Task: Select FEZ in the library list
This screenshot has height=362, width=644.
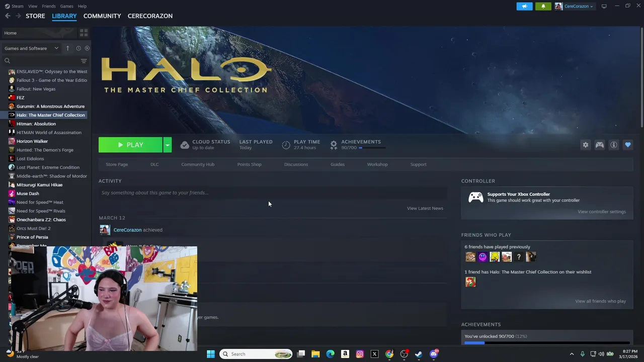Action: 20,98
